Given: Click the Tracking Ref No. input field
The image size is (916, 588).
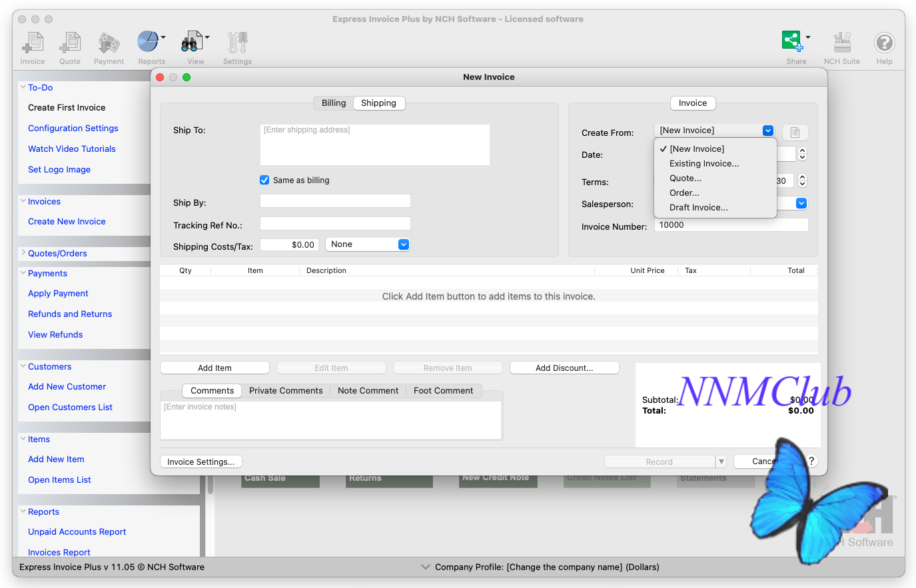Looking at the screenshot, I should tap(335, 224).
